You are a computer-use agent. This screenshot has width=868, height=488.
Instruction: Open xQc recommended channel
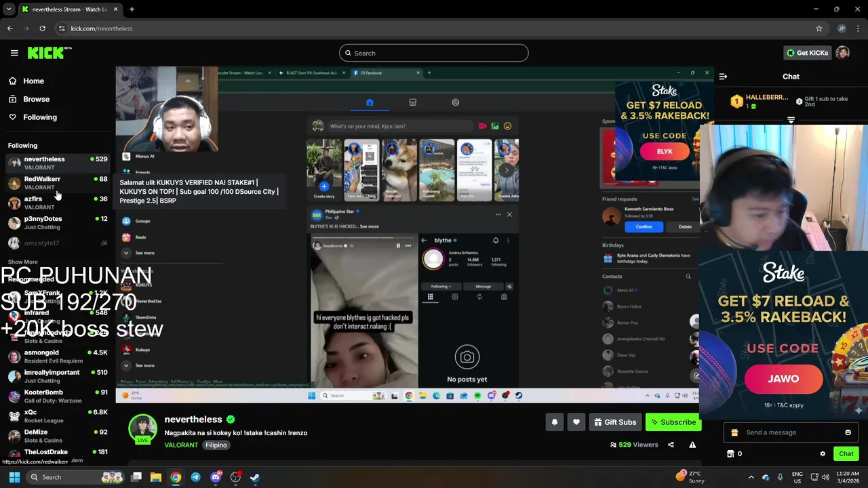[58, 416]
